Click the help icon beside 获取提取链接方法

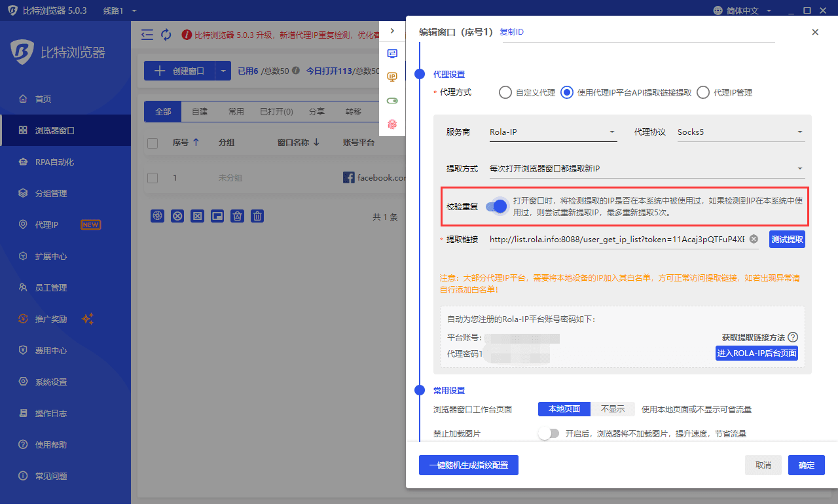pos(793,337)
